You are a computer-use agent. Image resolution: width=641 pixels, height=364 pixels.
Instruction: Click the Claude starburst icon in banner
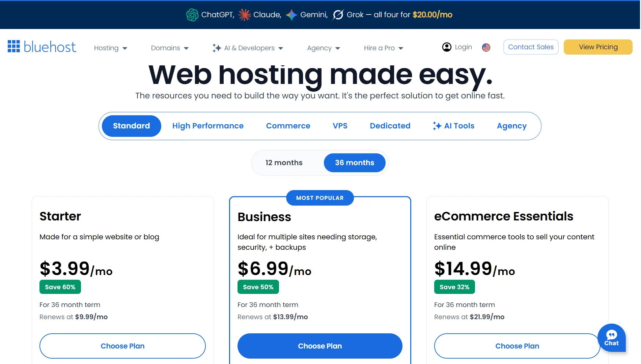tap(244, 15)
